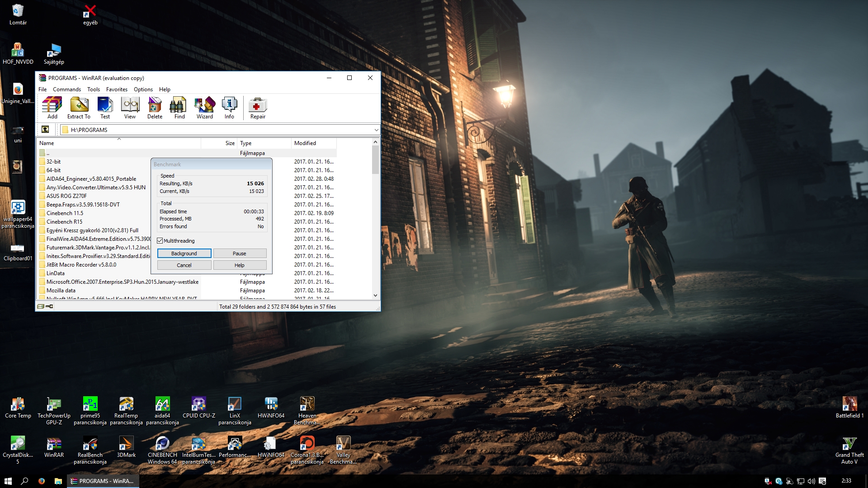Click the Extract To toolbar icon
The height and width of the screenshot is (488, 868).
point(79,108)
